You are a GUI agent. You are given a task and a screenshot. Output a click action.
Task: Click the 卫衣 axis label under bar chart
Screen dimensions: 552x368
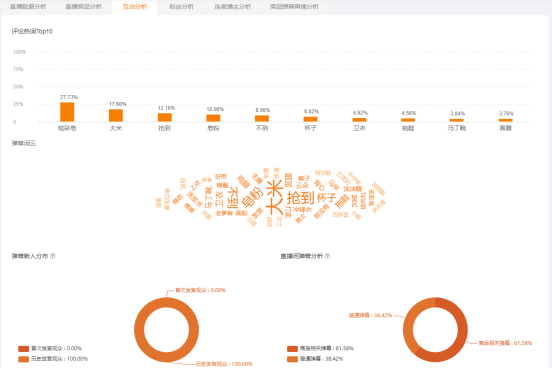coord(359,128)
